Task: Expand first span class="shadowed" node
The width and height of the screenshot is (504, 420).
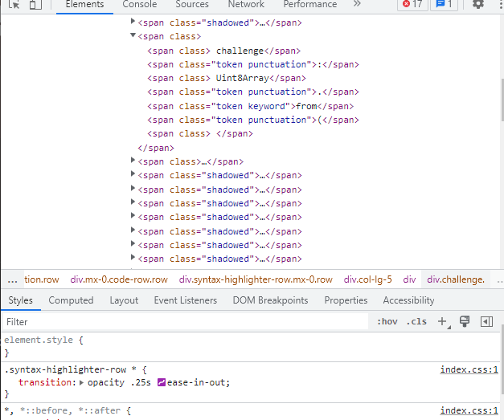Action: [x=133, y=22]
